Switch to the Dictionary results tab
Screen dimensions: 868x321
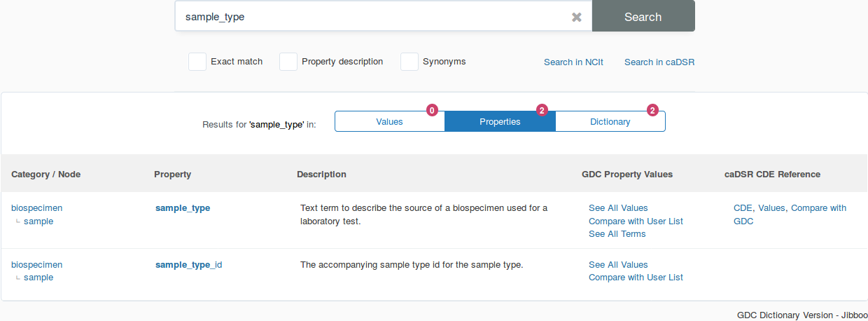click(610, 121)
